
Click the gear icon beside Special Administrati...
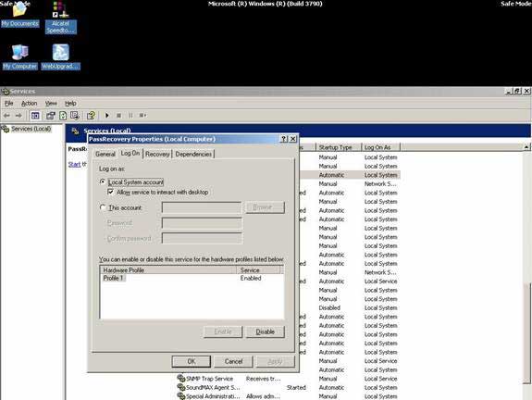pos(181,396)
